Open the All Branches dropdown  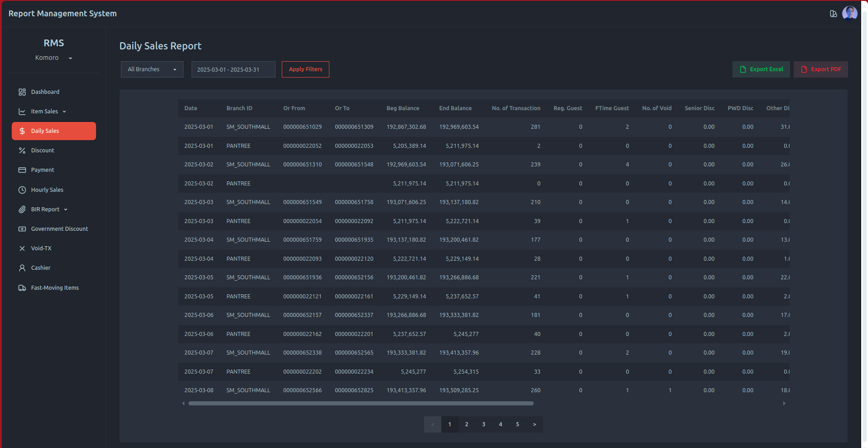click(x=152, y=69)
